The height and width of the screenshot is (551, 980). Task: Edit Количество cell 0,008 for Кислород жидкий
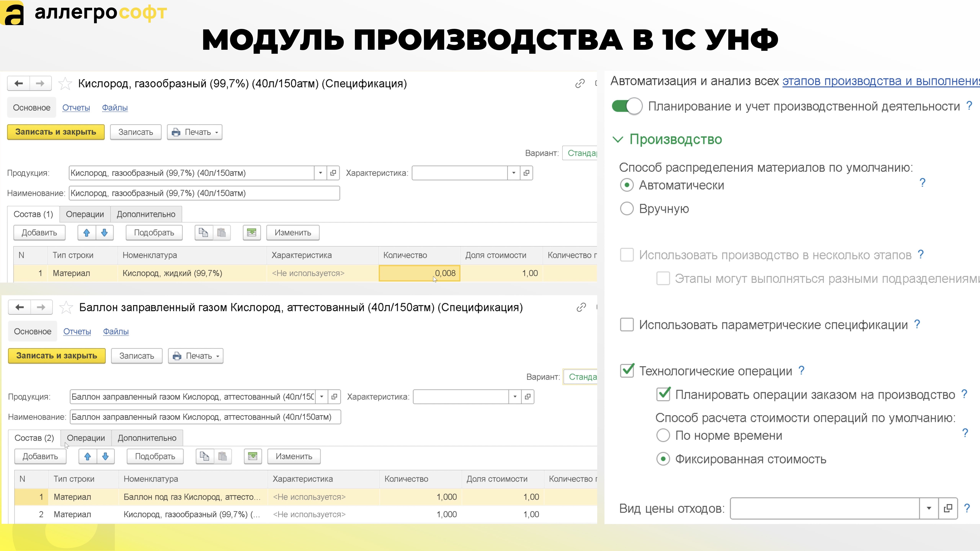click(420, 273)
